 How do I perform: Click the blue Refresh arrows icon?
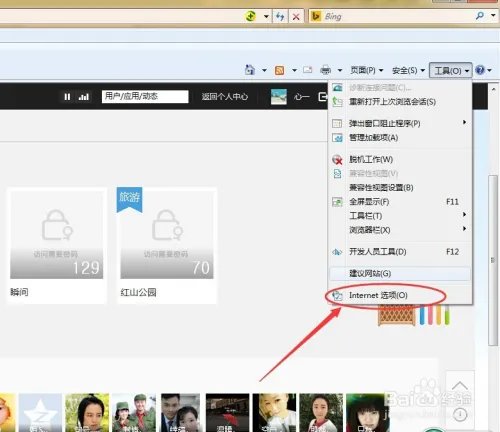coord(280,16)
